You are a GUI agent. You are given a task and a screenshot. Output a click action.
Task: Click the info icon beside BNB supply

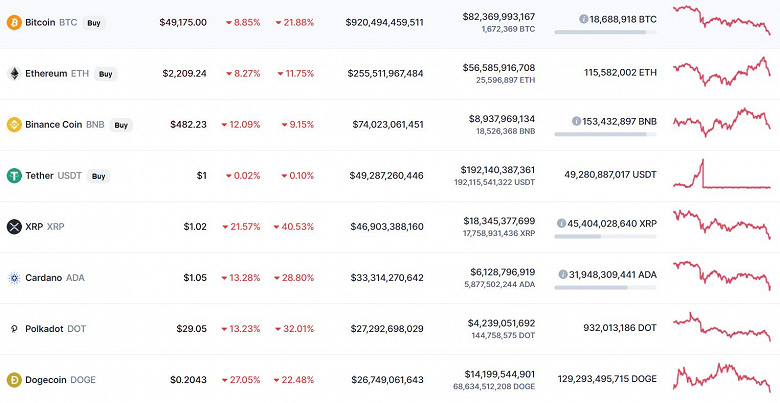point(577,121)
